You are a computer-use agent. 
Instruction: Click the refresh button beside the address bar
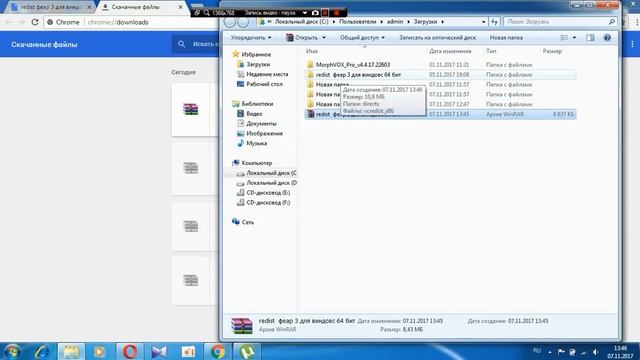pos(494,22)
